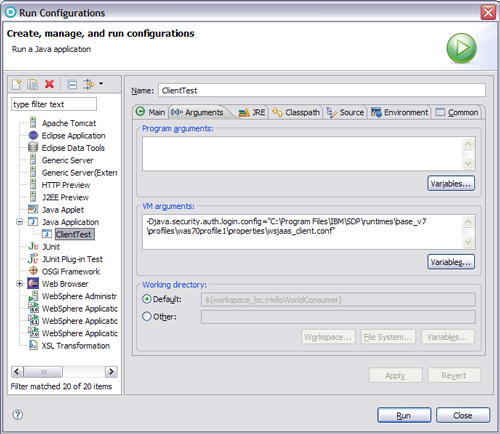500x434 pixels.
Task: Click the Java Applet icon
Action: pyautogui.click(x=33, y=209)
